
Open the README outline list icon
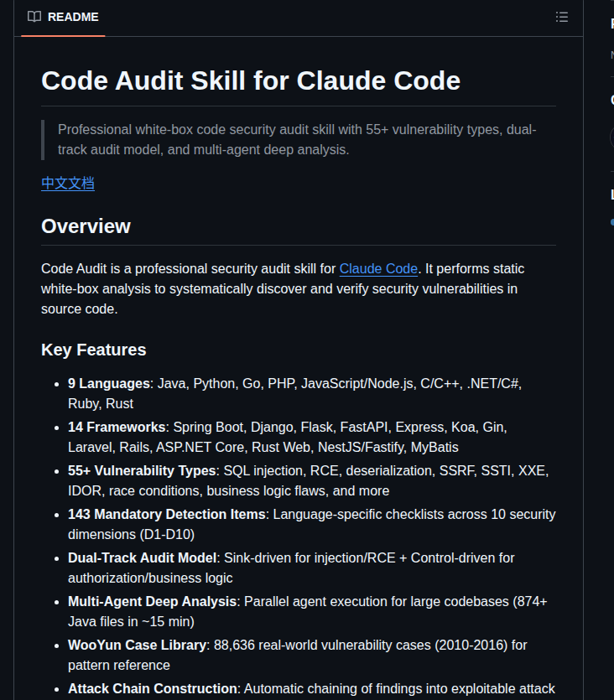coord(562,17)
